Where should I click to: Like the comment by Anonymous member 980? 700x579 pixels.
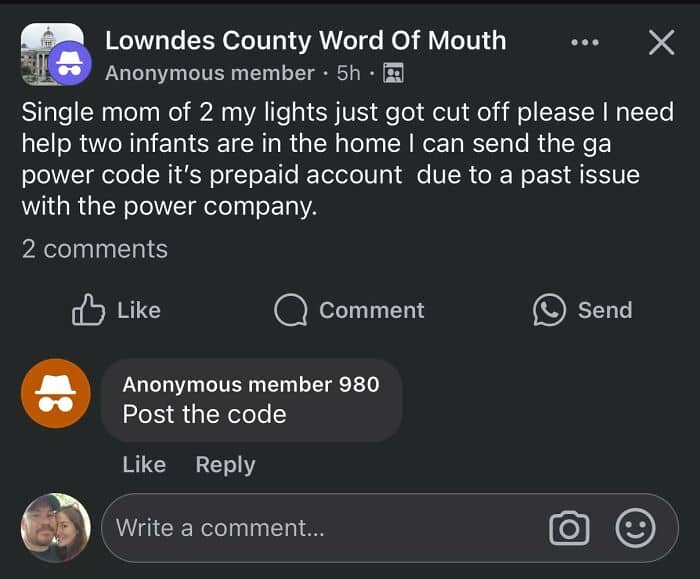[x=144, y=464]
